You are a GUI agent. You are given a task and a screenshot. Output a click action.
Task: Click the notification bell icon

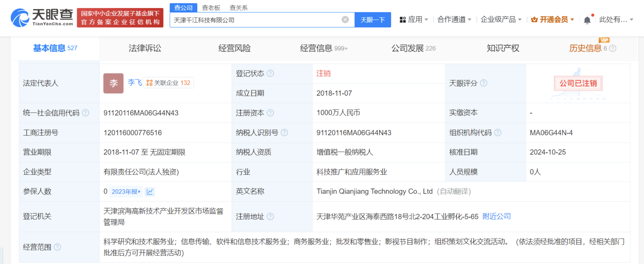(587, 20)
